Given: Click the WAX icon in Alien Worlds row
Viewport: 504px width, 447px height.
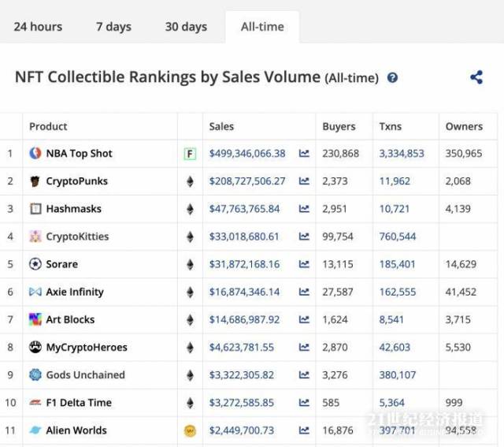Looking at the screenshot, I should point(190,430).
